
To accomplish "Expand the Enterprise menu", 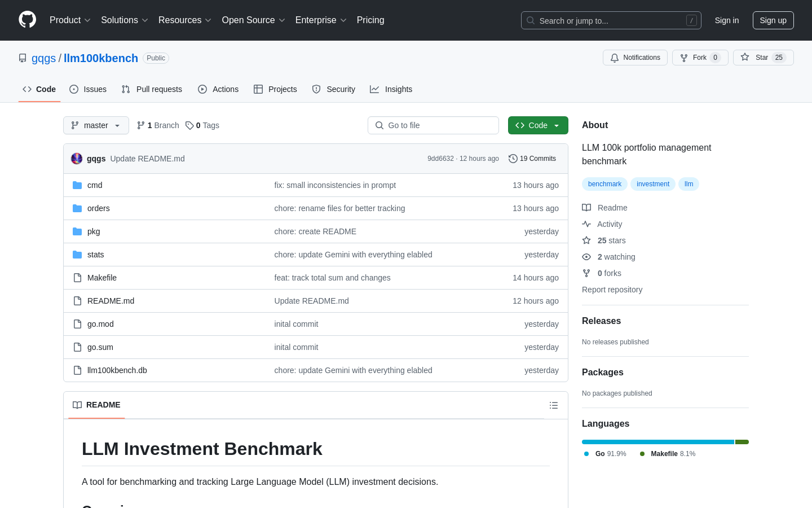I will 321,20.
